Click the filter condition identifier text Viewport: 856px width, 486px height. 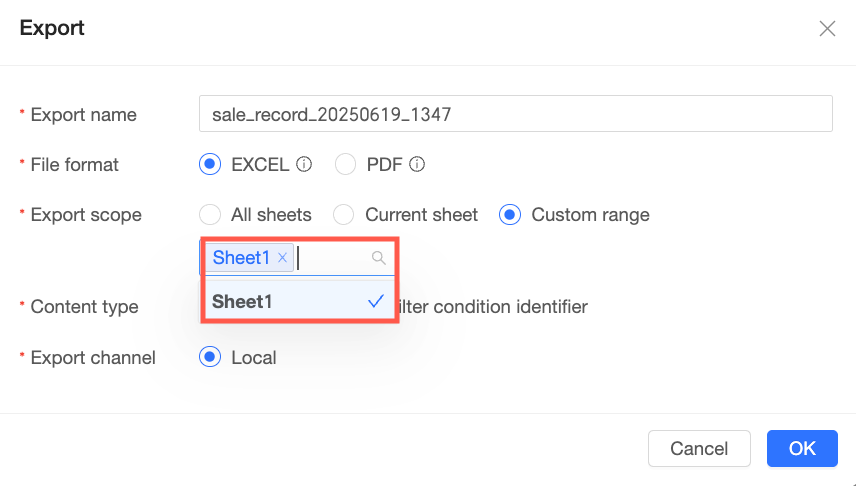pos(495,307)
